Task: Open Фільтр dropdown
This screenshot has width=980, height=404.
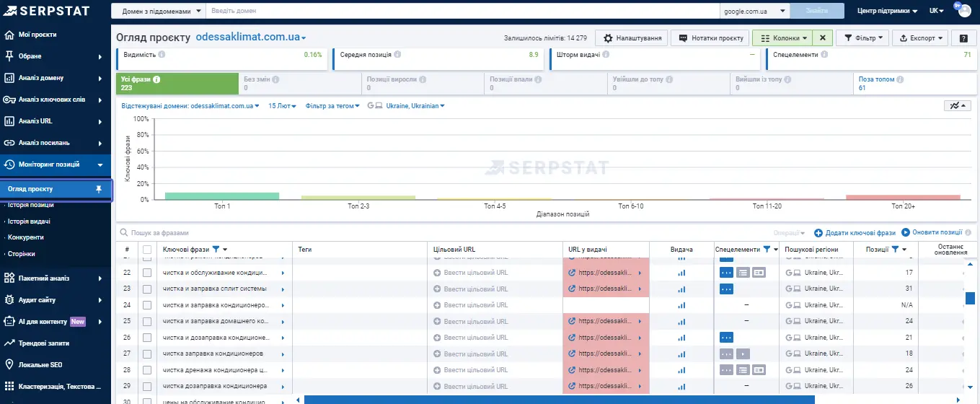Action: [863, 38]
